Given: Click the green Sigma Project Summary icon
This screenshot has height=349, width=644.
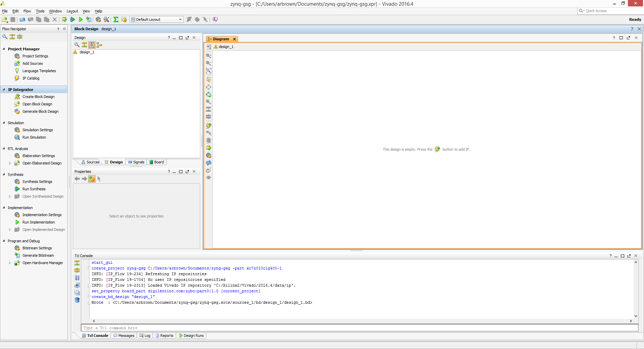Looking at the screenshot, I should click(116, 20).
